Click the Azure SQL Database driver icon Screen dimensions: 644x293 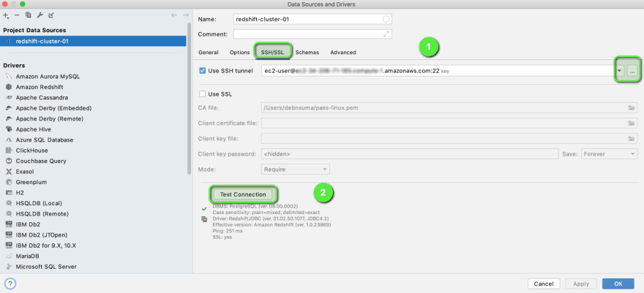coord(9,140)
